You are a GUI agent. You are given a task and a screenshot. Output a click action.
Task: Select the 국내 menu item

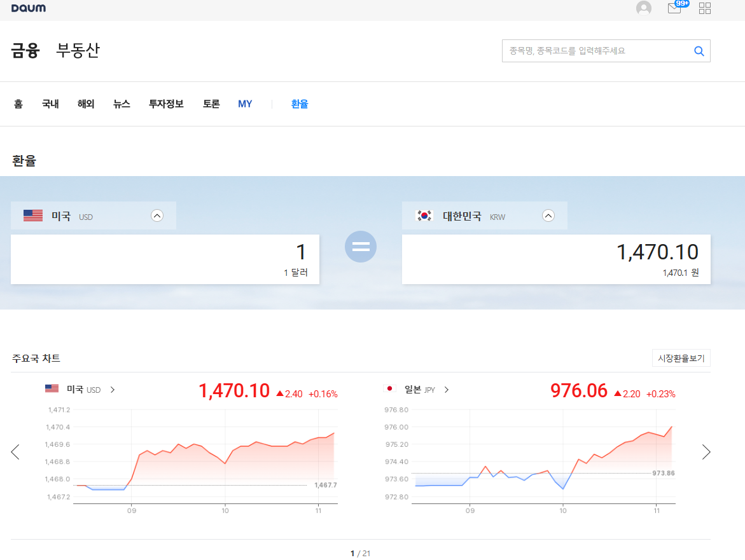(50, 104)
